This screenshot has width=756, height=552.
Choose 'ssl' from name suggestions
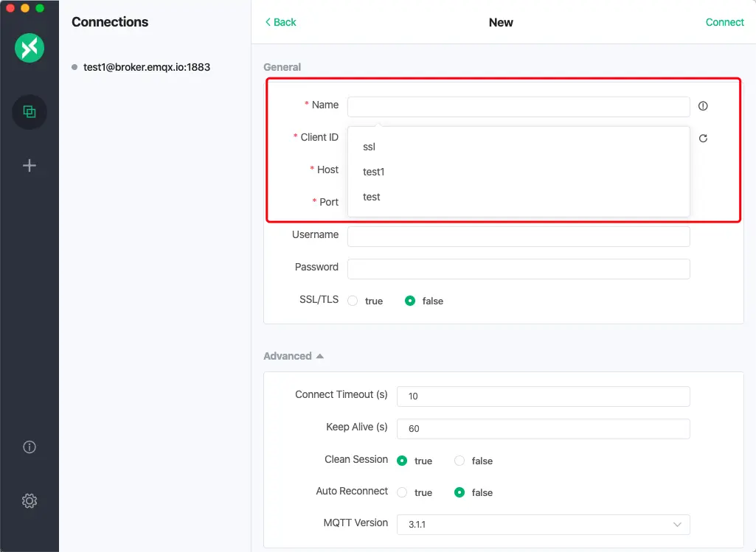tap(370, 147)
